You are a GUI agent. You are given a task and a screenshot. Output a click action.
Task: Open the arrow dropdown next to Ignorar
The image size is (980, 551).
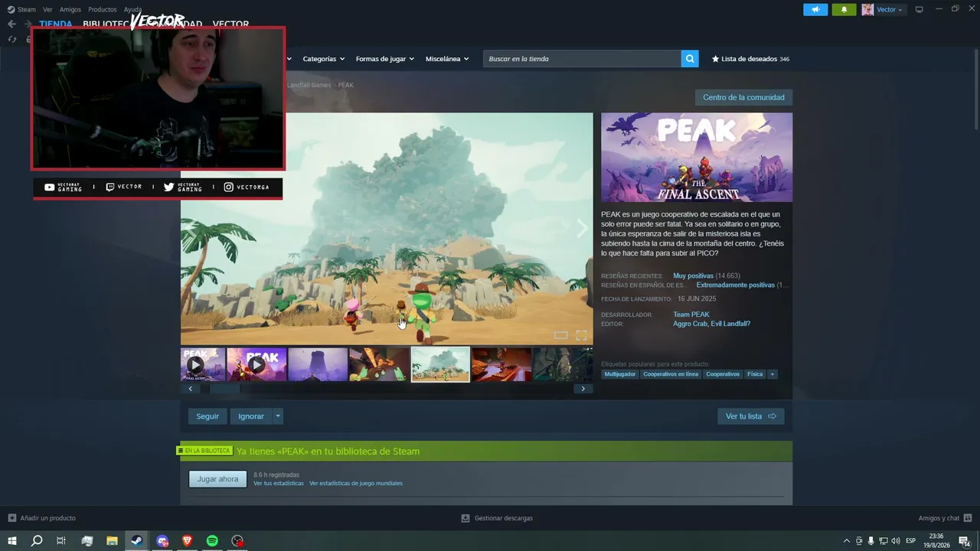[278, 416]
